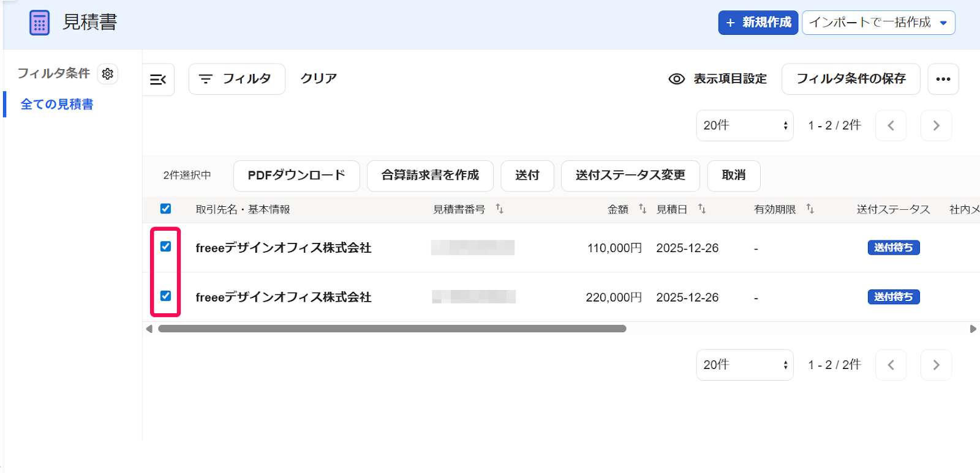Click the 送付ステータス column header
The image size is (980, 473).
click(893, 209)
